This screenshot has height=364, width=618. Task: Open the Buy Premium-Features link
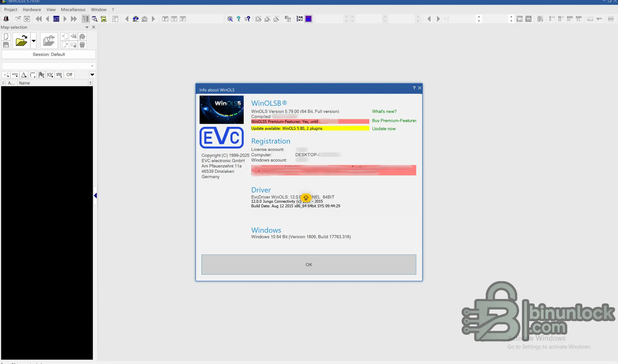click(394, 121)
